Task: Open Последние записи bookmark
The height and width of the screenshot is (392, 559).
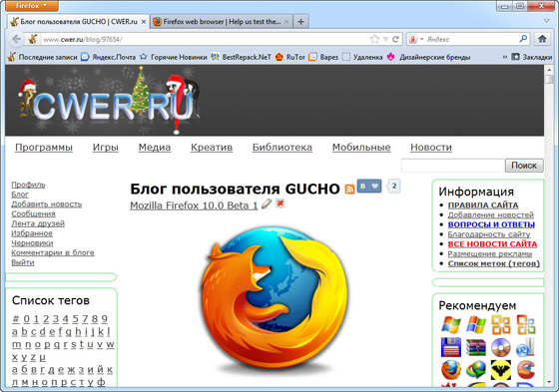Action: pyautogui.click(x=43, y=57)
